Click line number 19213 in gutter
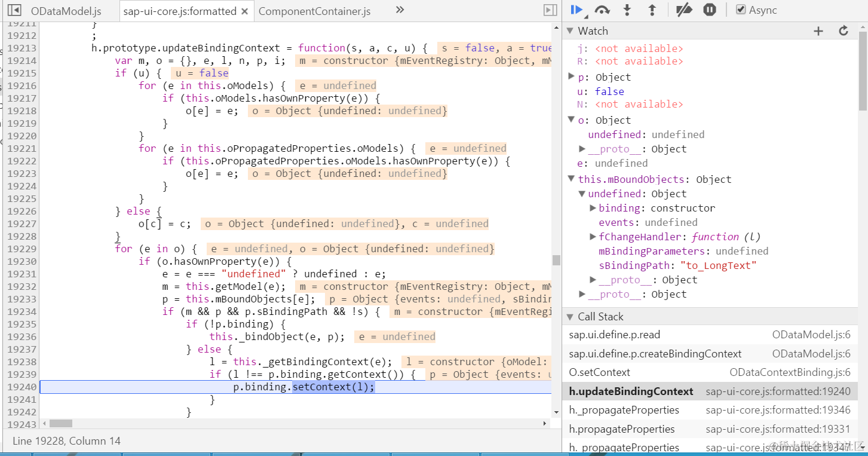868x456 pixels. [x=22, y=48]
